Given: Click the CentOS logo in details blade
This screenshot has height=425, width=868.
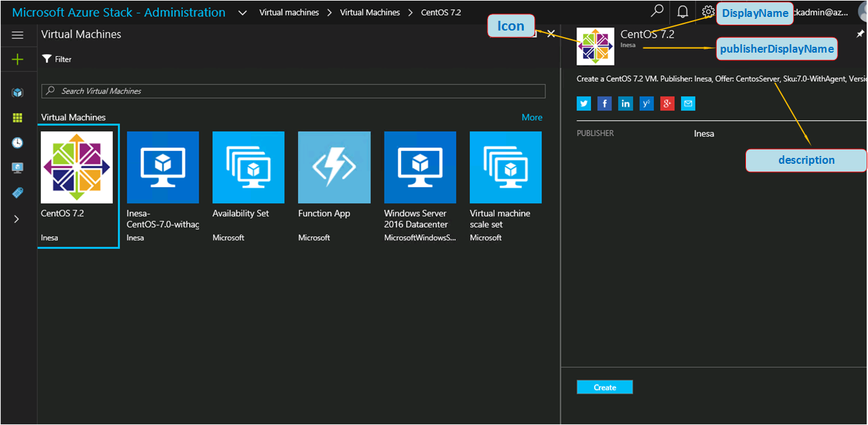Looking at the screenshot, I should pyautogui.click(x=595, y=46).
